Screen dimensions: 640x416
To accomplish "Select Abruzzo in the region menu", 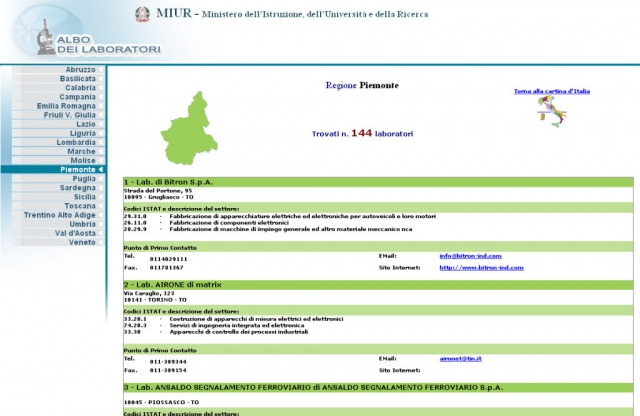I will coord(80,69).
